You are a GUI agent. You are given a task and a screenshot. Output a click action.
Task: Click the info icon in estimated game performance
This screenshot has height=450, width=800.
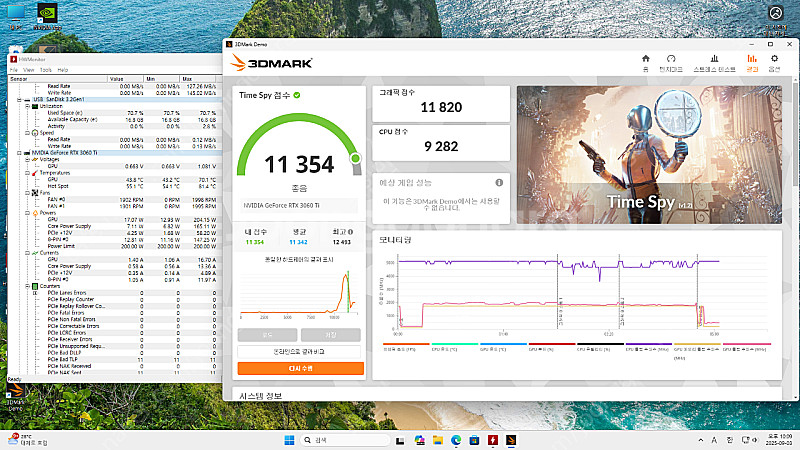coord(499,182)
